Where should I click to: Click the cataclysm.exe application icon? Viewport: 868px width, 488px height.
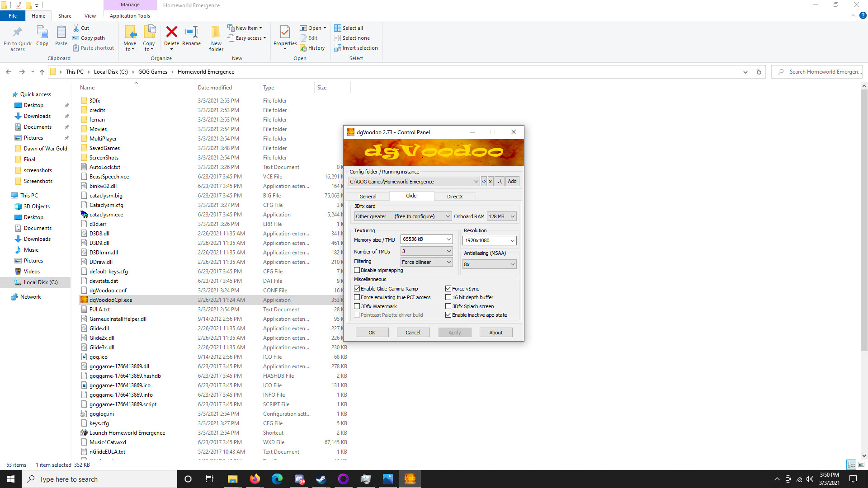pyautogui.click(x=84, y=215)
